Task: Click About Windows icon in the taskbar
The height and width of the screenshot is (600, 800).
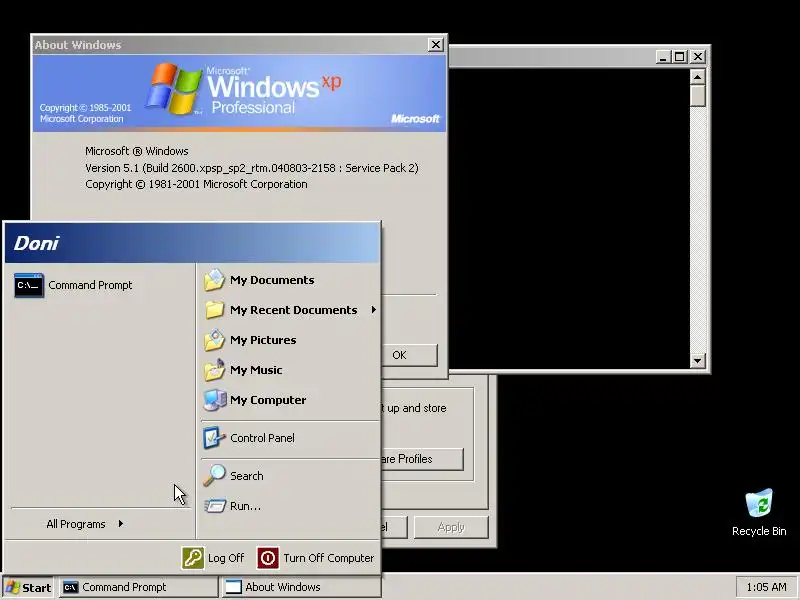Action: tap(233, 587)
